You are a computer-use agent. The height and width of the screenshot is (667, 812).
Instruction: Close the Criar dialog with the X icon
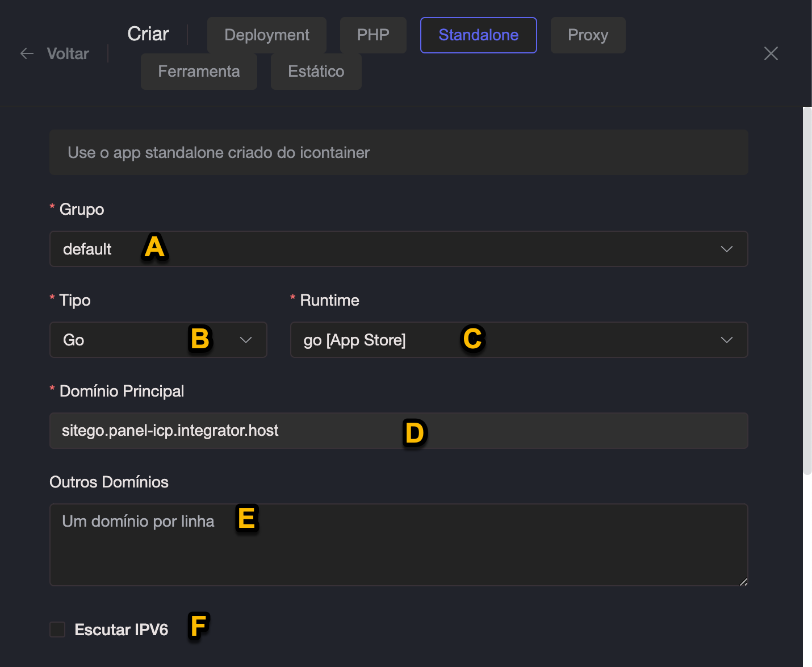[771, 53]
